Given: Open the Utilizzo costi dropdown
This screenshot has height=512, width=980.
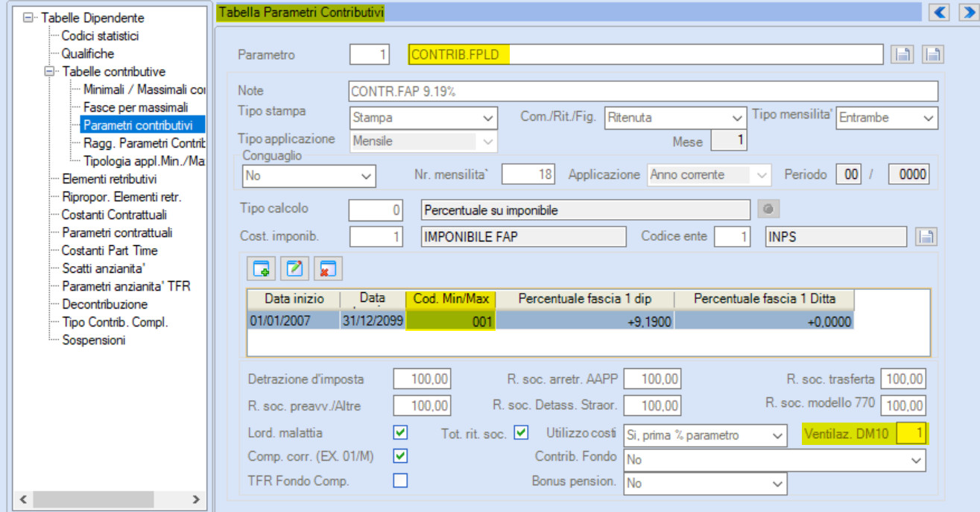Looking at the screenshot, I should pos(778,434).
